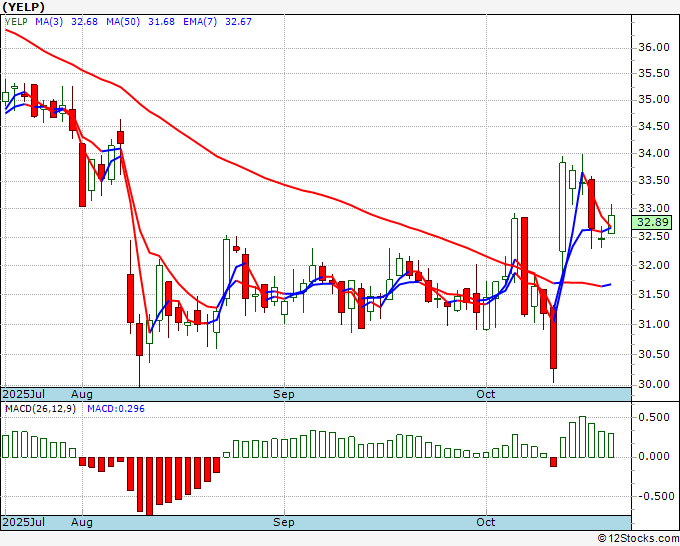Click the 0.000 MACD axis label
This screenshot has height=546, width=680.
[x=654, y=456]
